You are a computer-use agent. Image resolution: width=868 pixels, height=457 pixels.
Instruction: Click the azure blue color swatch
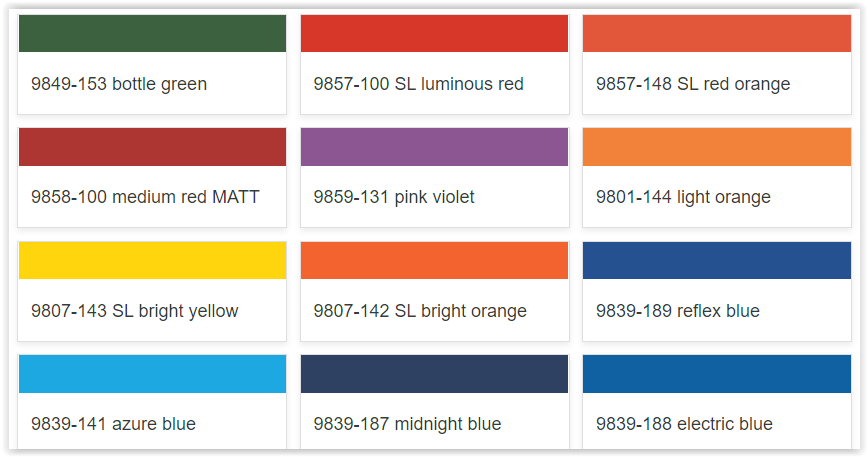coord(152,373)
